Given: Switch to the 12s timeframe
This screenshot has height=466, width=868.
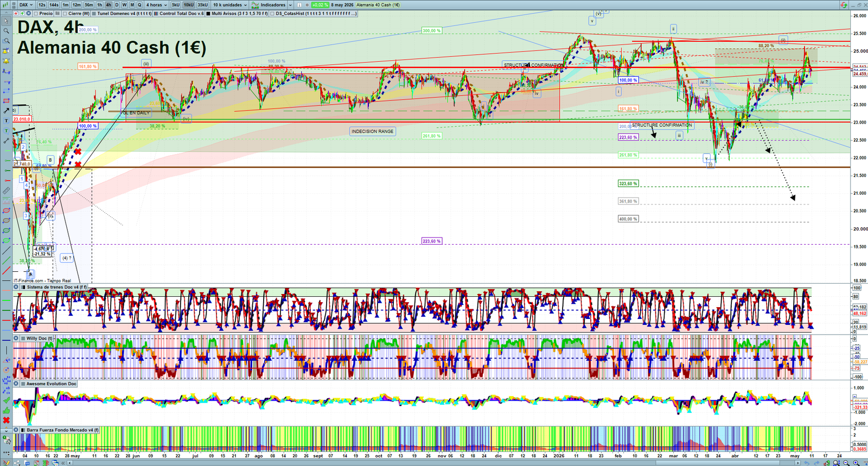Looking at the screenshot, I should tap(42, 5).
